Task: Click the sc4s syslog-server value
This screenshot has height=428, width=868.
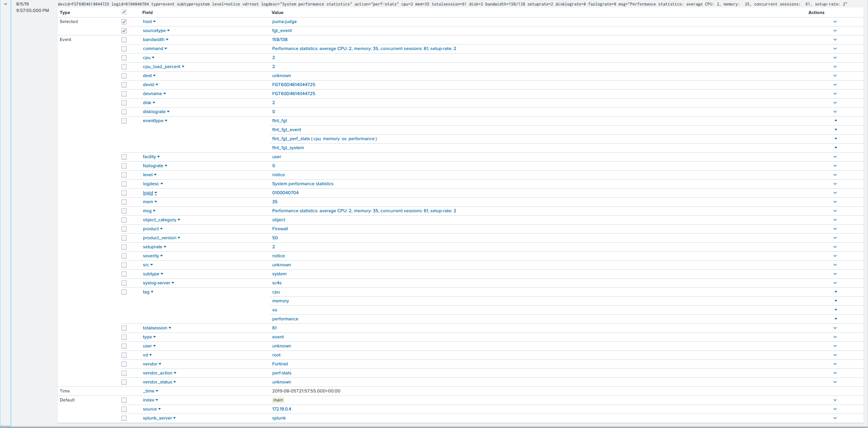Action: (x=277, y=283)
